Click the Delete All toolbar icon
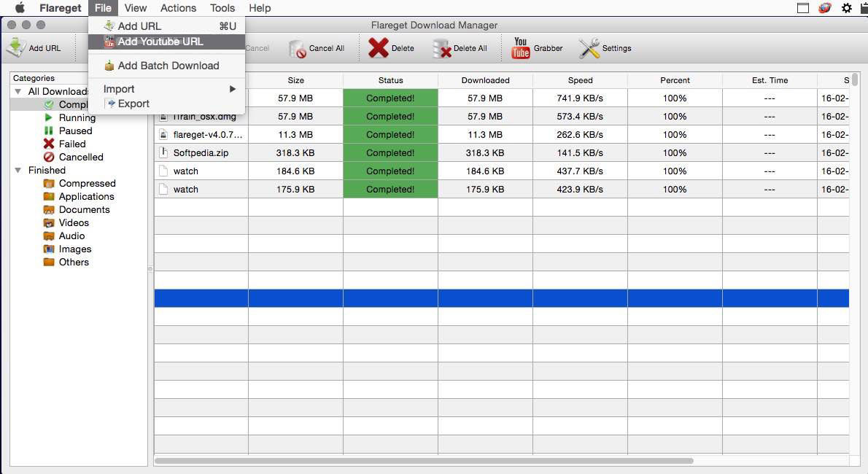Screen dimensions: 868x474 click(442, 49)
